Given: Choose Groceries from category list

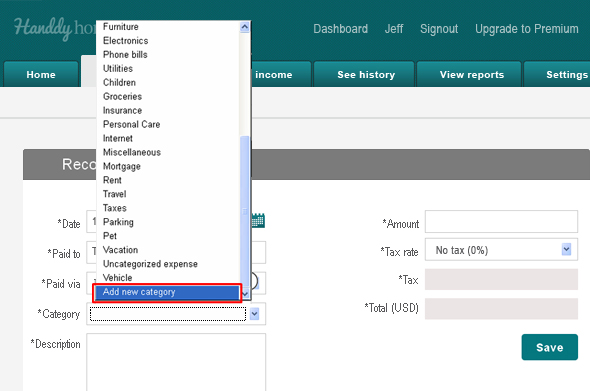Looking at the screenshot, I should pyautogui.click(x=122, y=96).
